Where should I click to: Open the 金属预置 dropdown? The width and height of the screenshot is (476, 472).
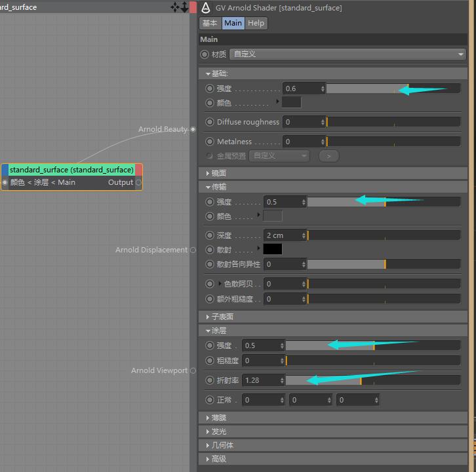279,156
